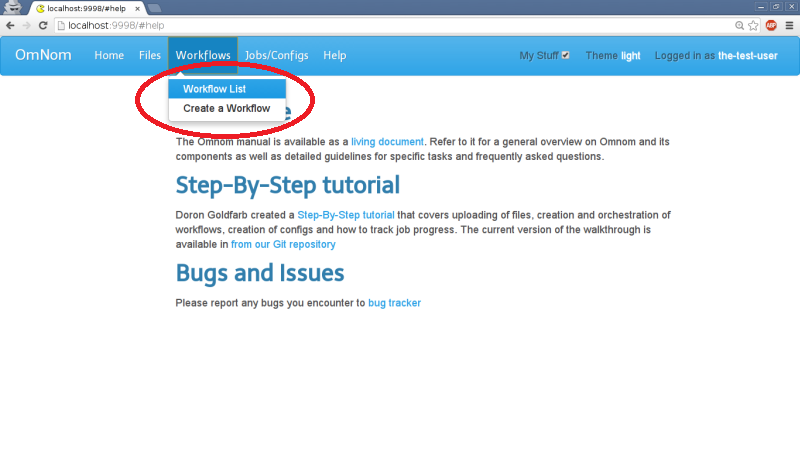Screen dimensions: 800x450
Task: Open Chrome hamburger menu
Action: click(789, 26)
